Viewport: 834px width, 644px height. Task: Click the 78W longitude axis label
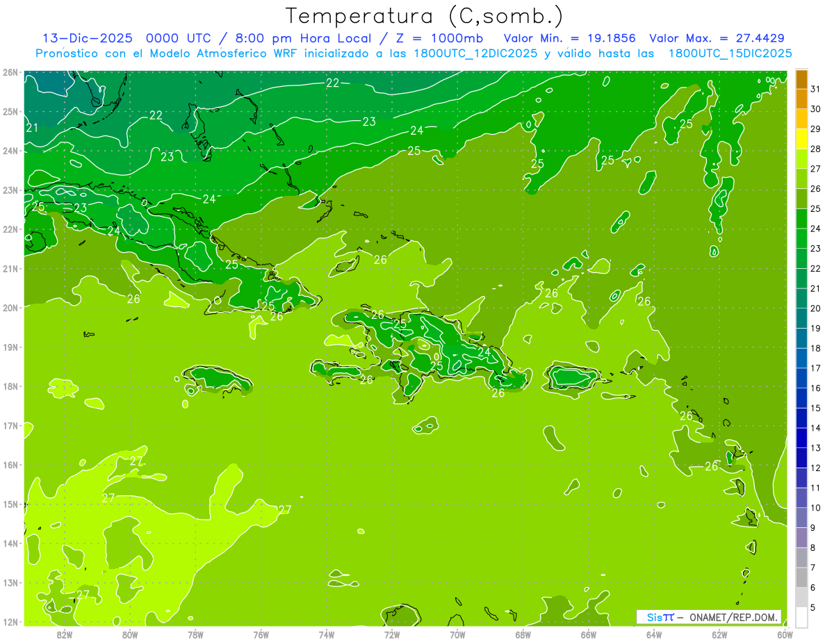(x=195, y=635)
